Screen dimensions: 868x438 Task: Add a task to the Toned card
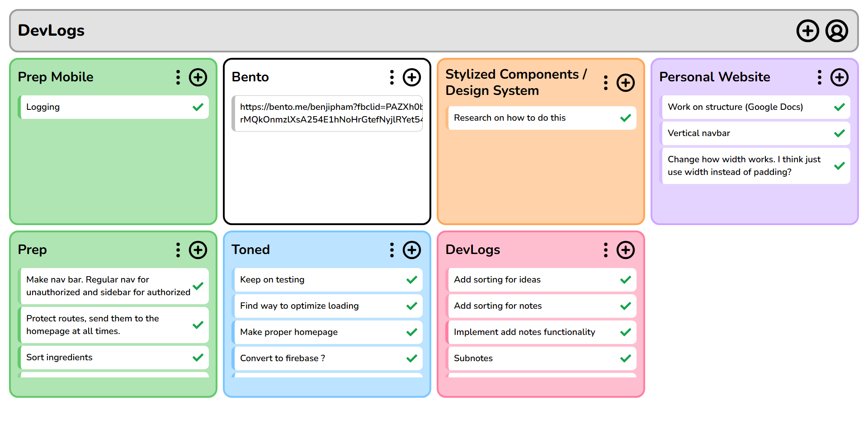(411, 250)
